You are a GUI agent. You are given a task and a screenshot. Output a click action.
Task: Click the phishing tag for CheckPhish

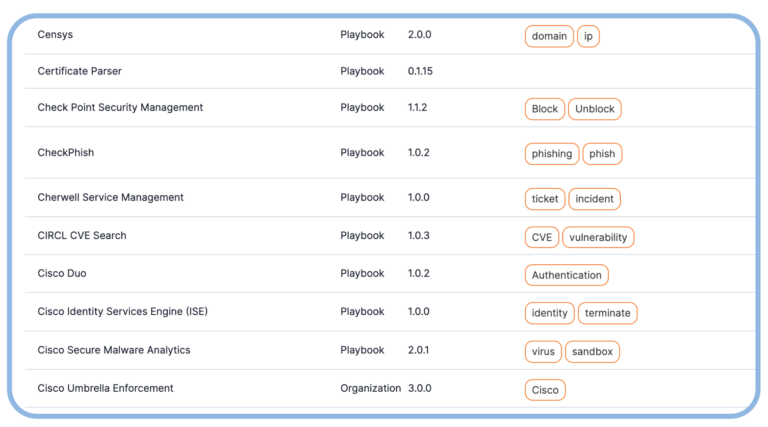[x=552, y=154]
